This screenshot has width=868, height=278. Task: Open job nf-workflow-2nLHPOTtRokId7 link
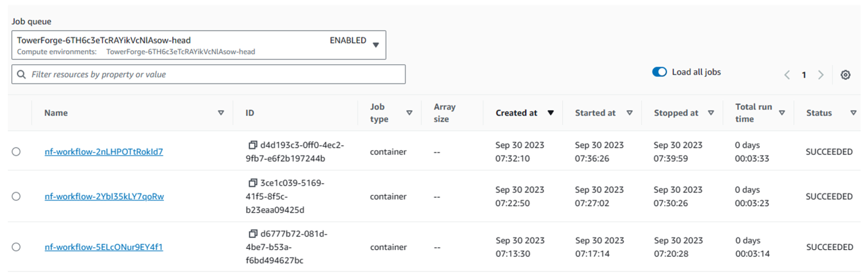coord(103,151)
